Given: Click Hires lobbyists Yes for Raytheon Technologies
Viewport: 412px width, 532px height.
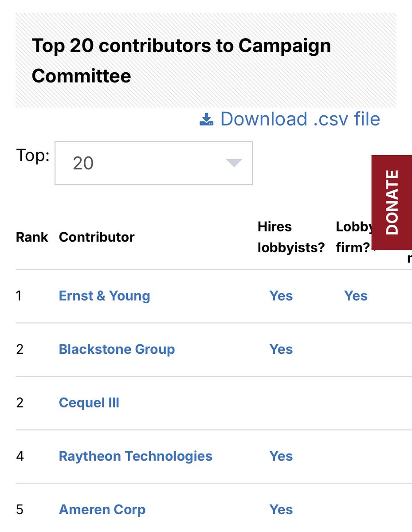Looking at the screenshot, I should click(x=281, y=456).
